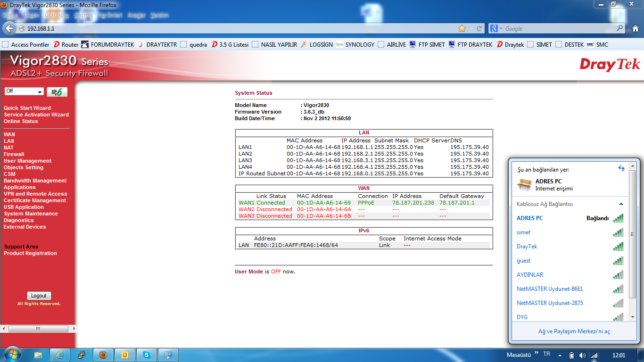Open VPN and Remote Access menu

35,194
